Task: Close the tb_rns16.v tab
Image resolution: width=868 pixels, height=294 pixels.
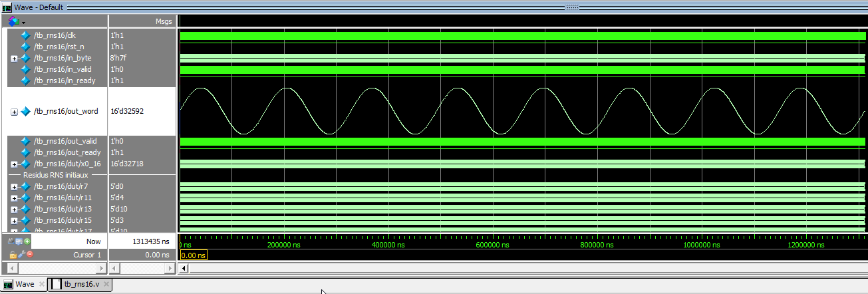Action: pos(106,285)
